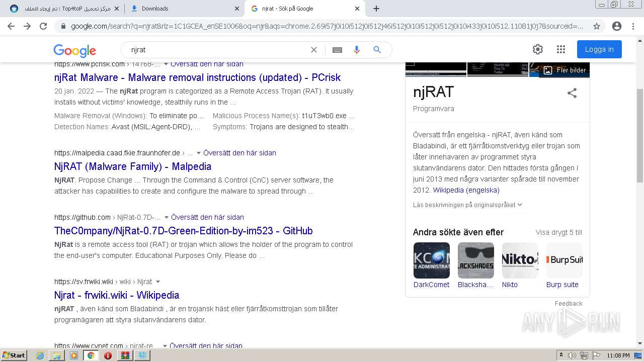Click the browser forward arrow
Image resolution: width=644 pixels, height=362 pixels.
27,26
